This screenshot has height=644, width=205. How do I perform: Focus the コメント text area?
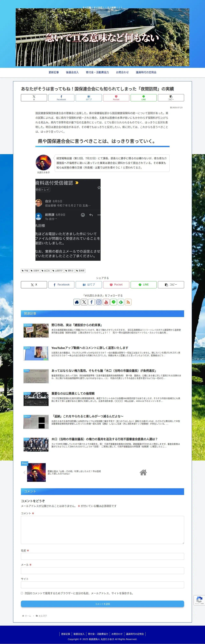pyautogui.click(x=102, y=530)
